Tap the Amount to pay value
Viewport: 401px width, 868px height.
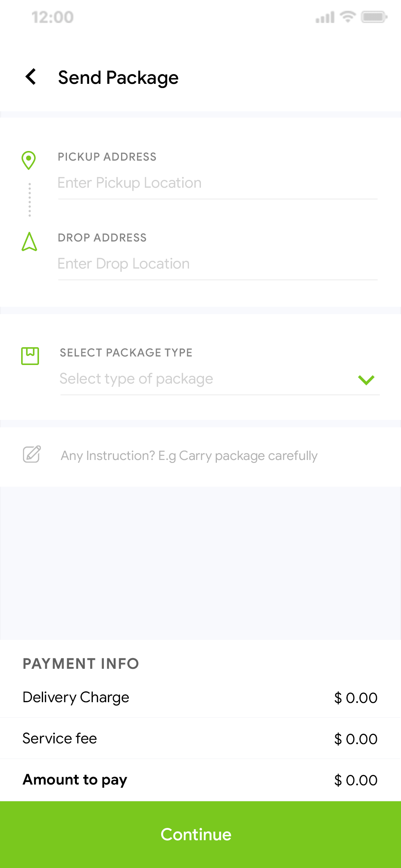coord(355,780)
